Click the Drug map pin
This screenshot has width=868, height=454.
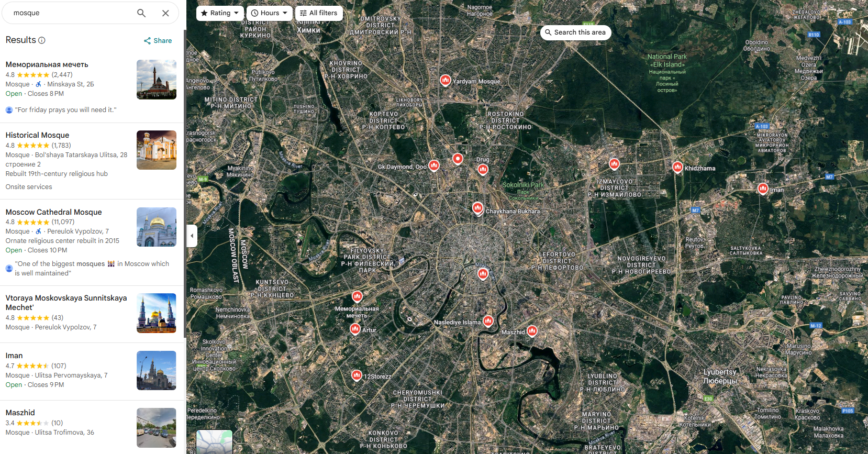coord(483,169)
